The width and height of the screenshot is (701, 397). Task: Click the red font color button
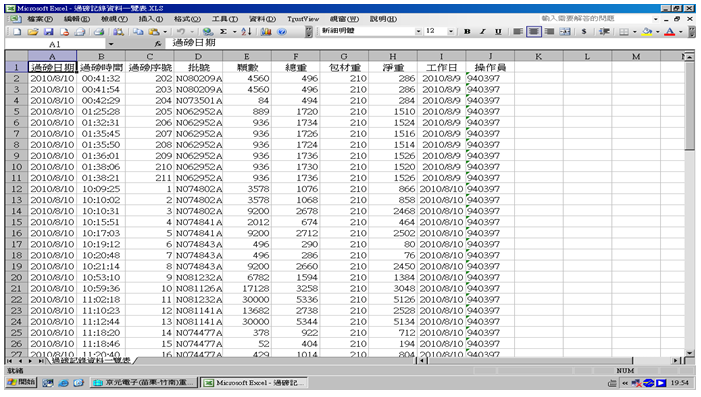pos(669,32)
